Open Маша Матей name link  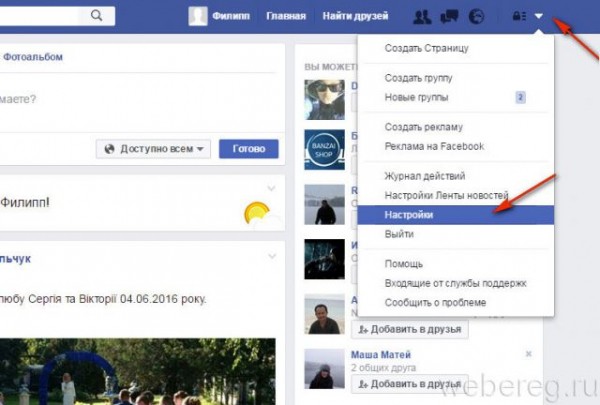381,354
